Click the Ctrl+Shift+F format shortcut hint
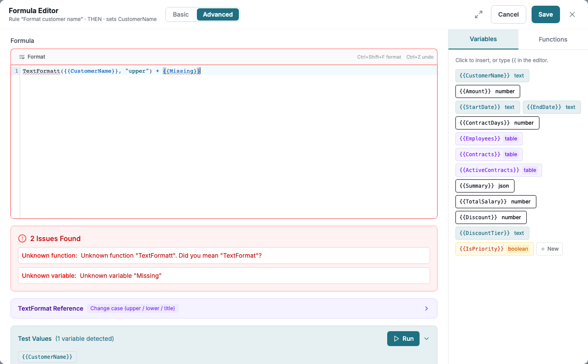Viewport: 588px width, 364px height. pos(379,57)
